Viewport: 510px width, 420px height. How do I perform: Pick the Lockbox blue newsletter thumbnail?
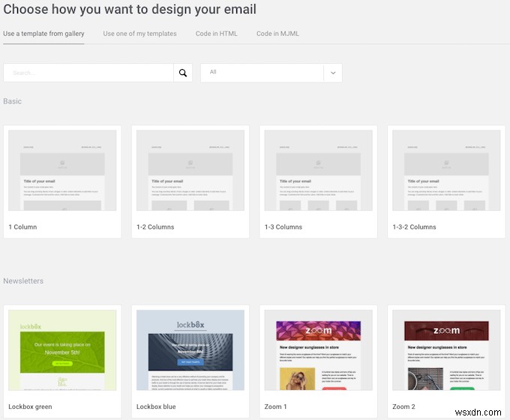[x=190, y=350]
